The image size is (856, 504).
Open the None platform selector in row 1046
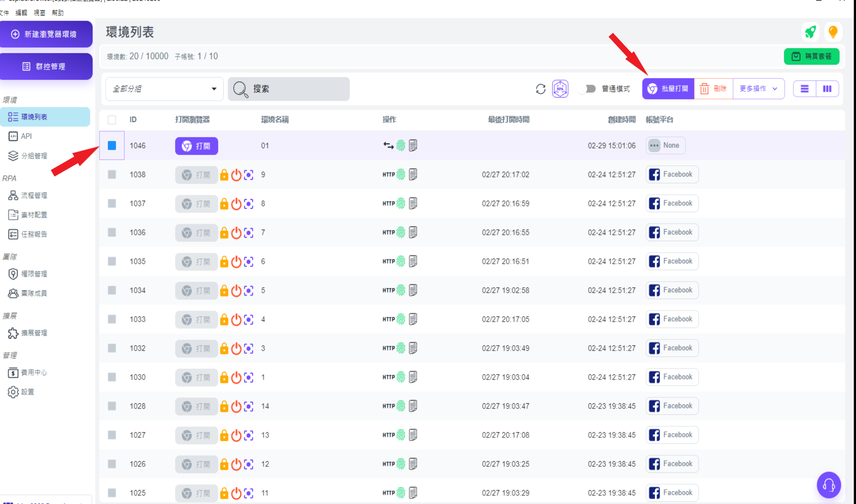coord(666,146)
